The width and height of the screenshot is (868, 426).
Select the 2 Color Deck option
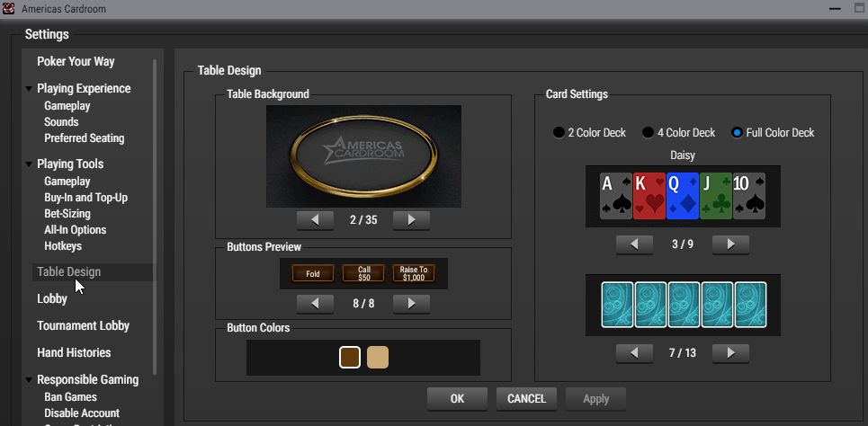pyautogui.click(x=589, y=133)
